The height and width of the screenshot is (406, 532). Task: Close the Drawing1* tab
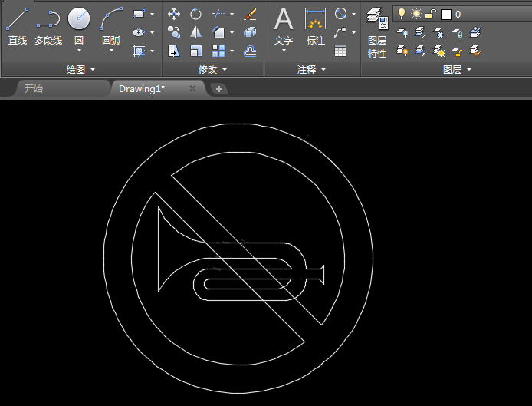pos(192,89)
